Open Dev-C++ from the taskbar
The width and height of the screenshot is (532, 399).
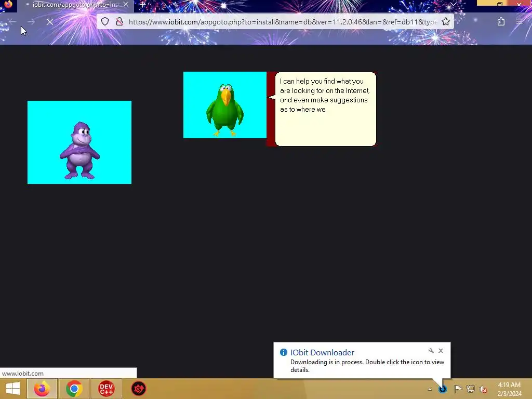[x=106, y=389]
